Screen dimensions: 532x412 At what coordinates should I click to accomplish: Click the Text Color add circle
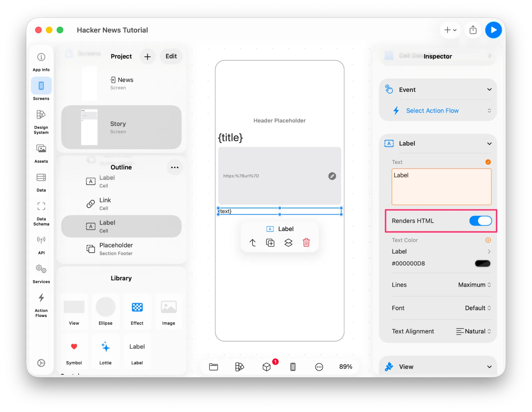(x=488, y=240)
